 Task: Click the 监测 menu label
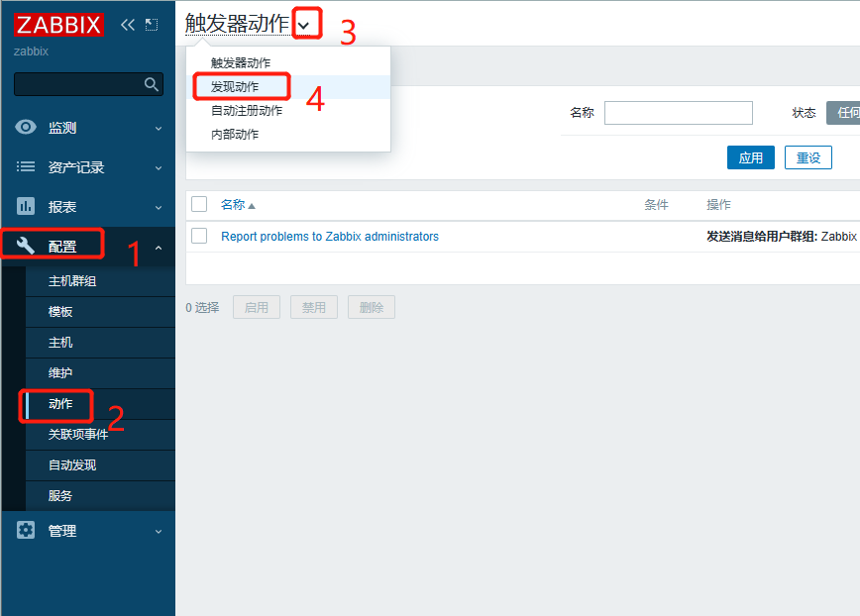coord(62,128)
